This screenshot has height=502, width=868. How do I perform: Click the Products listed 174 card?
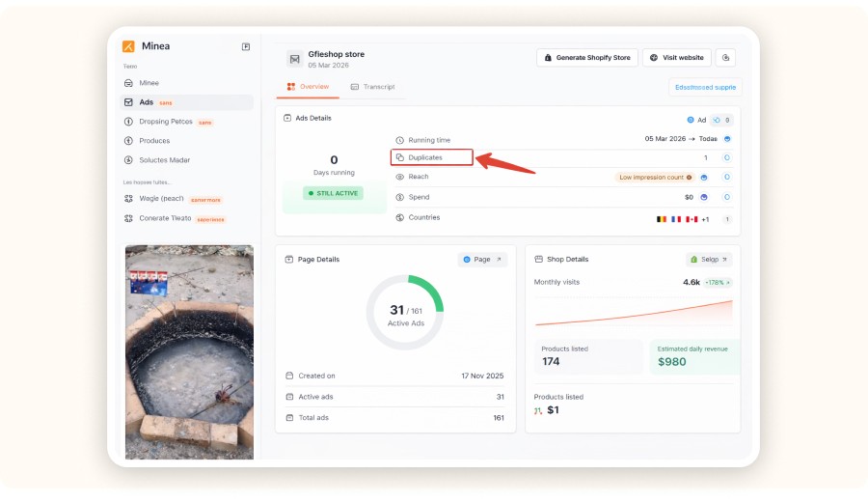[x=588, y=356]
